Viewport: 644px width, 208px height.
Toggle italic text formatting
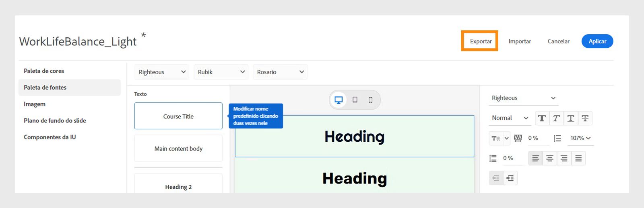(556, 118)
